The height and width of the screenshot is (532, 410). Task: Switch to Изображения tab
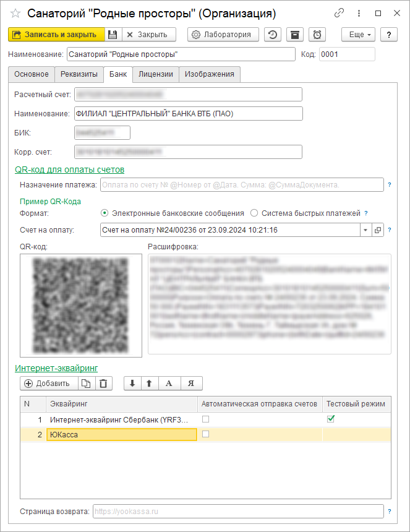[x=210, y=74]
